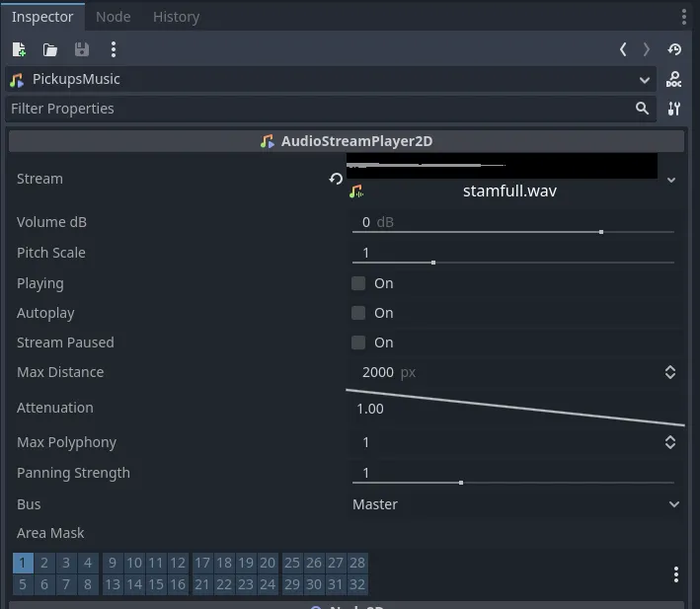Click the search magnifier in Filter Properties

tap(642, 108)
